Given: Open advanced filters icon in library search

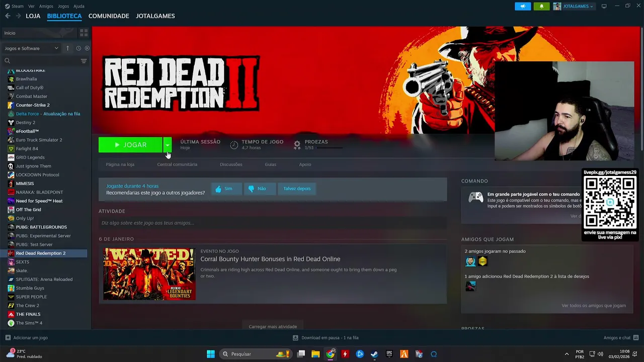Looking at the screenshot, I should pos(84,61).
